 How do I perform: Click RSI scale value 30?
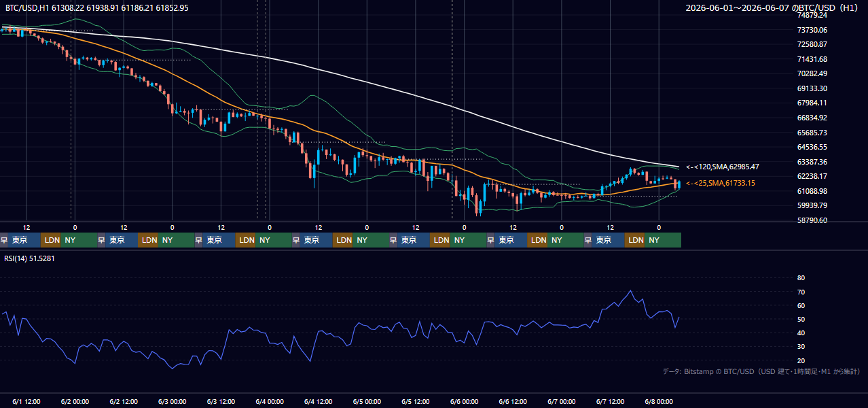[x=801, y=347]
